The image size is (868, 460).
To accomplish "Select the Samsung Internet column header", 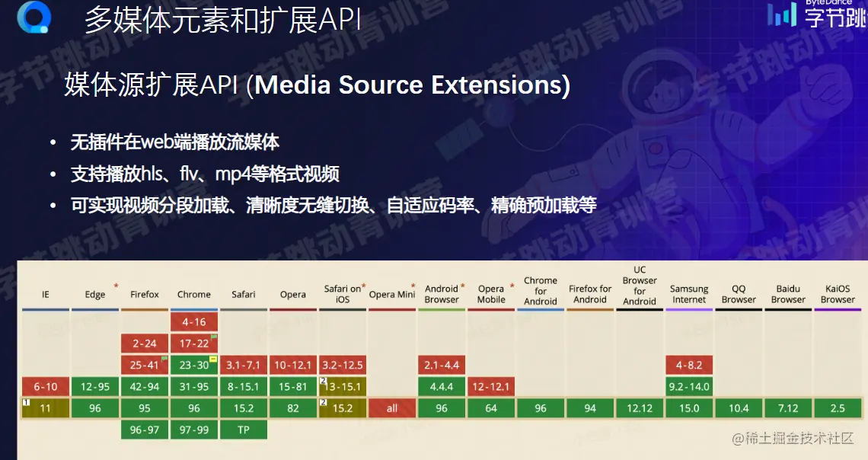I will tap(689, 294).
